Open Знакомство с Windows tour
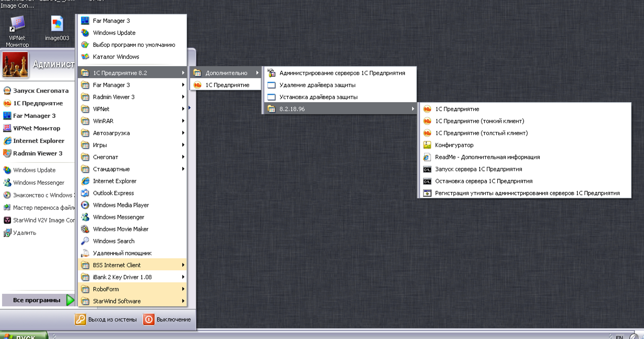The height and width of the screenshot is (339, 644). point(37,195)
